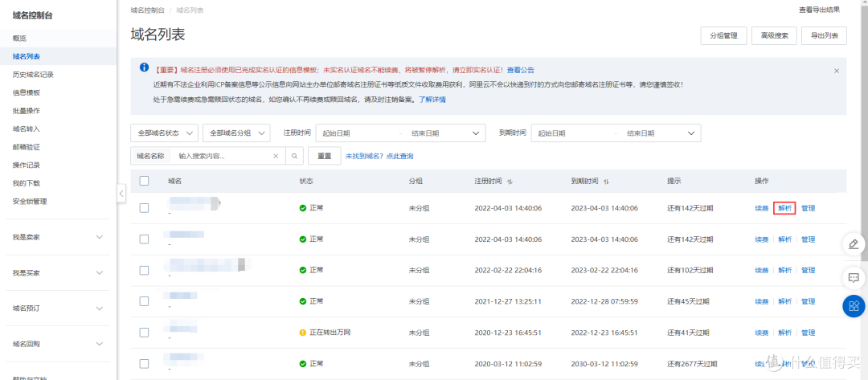Dismiss the important notice banner
The image size is (868, 380).
click(x=837, y=71)
